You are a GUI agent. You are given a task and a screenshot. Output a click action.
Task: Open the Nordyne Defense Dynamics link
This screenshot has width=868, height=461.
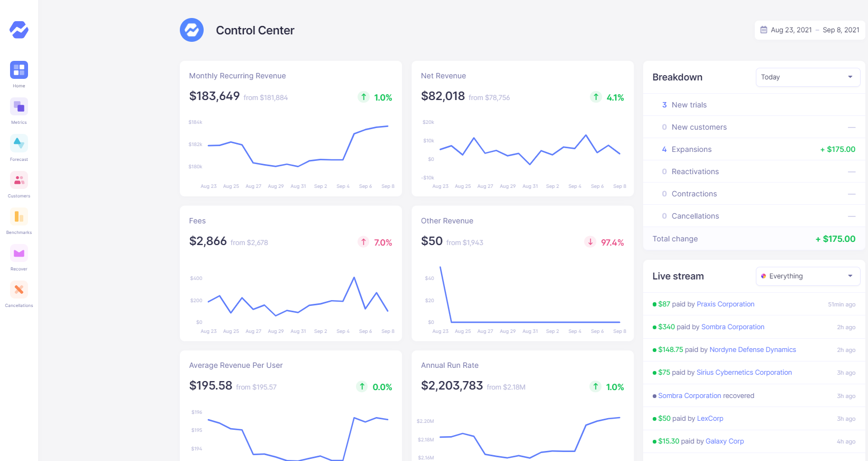point(752,350)
